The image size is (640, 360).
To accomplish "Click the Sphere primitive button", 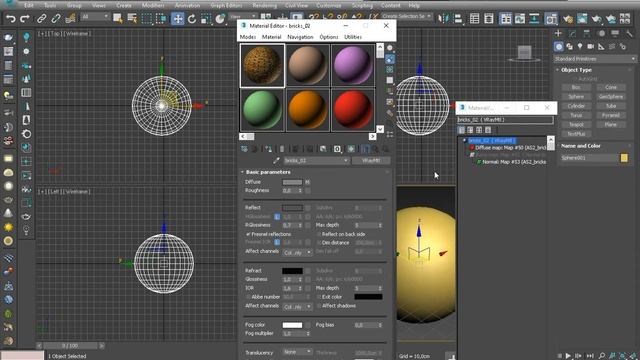I will [576, 97].
